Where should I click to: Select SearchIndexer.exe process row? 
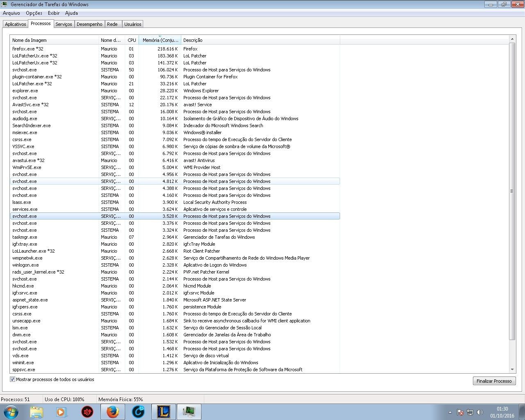[x=175, y=126]
